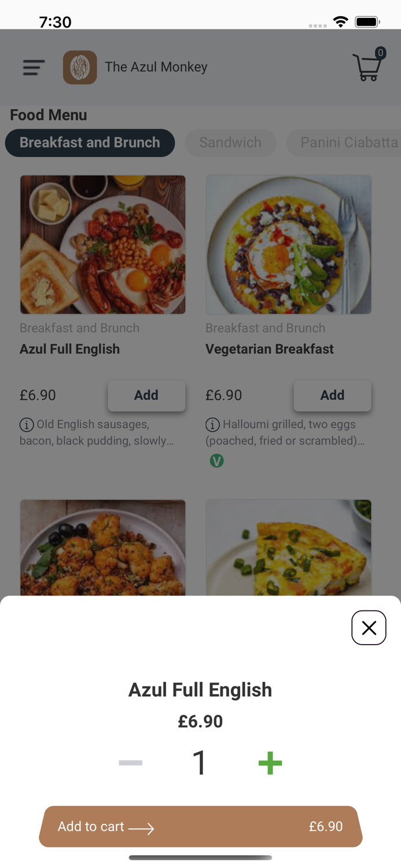The height and width of the screenshot is (868, 401).
Task: Switch to the Sandwich tab
Action: pos(230,143)
